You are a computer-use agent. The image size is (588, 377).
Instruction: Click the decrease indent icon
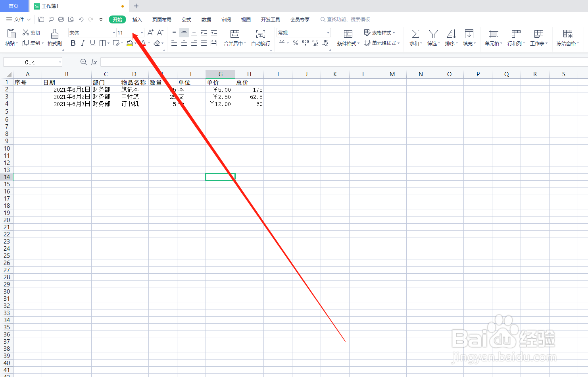pyautogui.click(x=204, y=33)
